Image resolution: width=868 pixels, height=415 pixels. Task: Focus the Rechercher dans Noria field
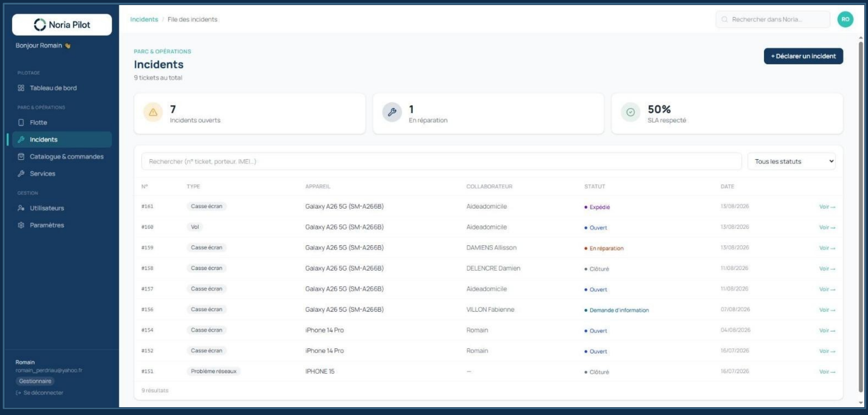773,19
